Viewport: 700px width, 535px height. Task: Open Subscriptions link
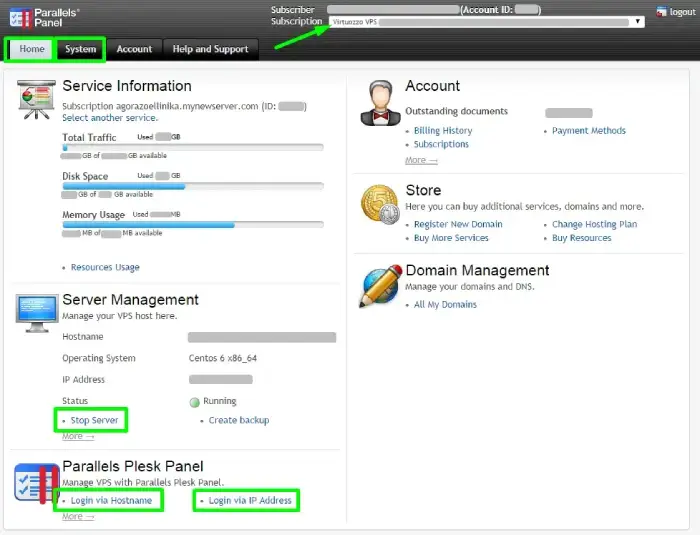click(441, 144)
